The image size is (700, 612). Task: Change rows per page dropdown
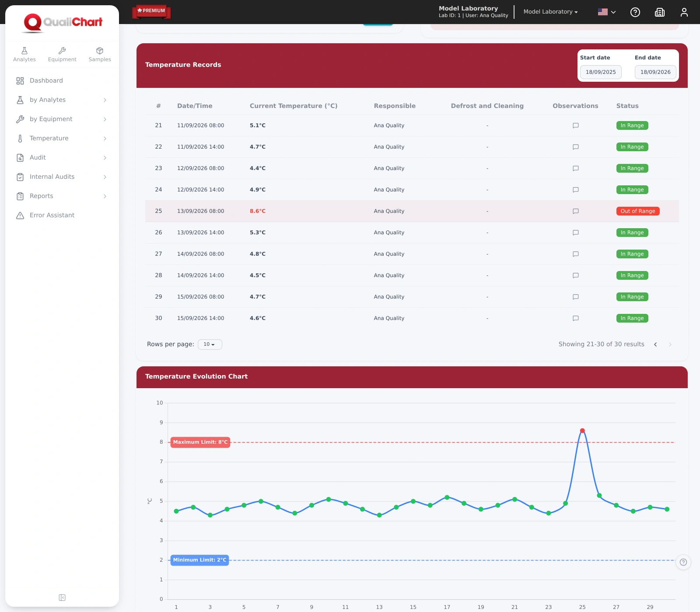click(x=210, y=344)
